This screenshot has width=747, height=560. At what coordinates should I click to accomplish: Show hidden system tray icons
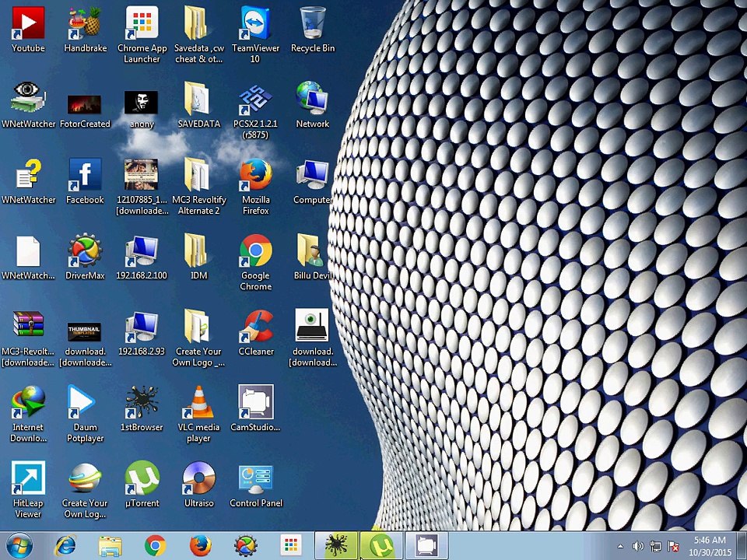620,546
